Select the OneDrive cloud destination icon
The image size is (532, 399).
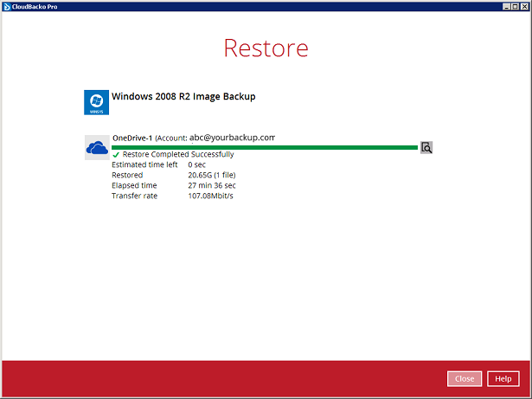click(x=97, y=148)
